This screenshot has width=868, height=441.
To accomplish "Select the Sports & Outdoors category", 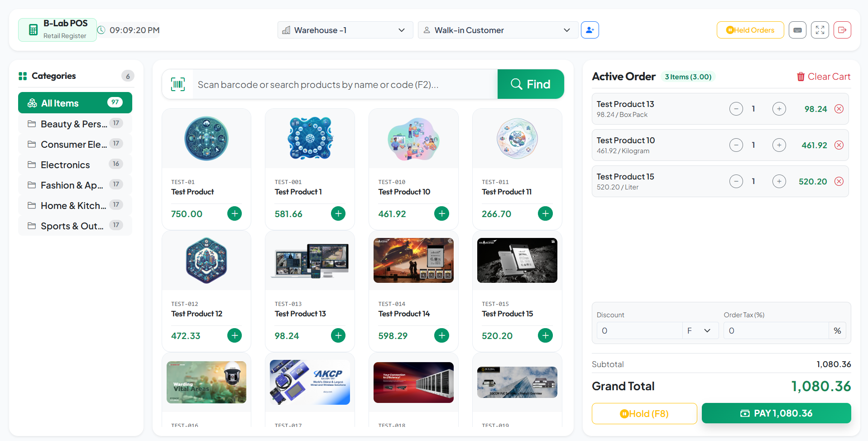I will click(x=75, y=226).
